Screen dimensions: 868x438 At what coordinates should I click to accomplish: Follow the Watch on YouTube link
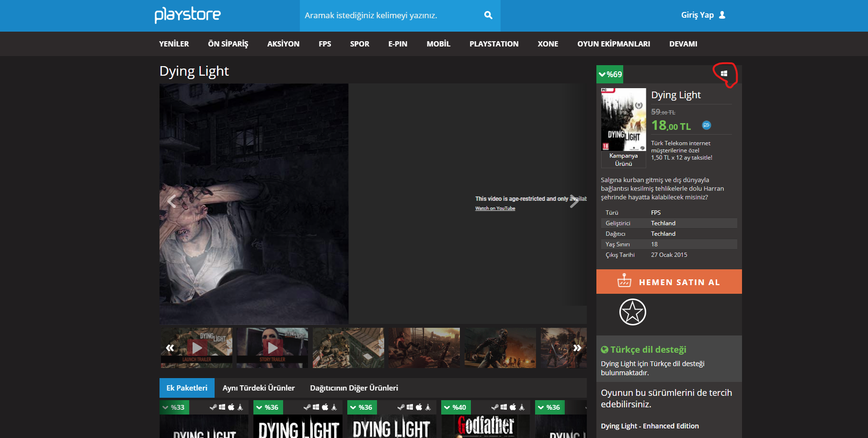pos(495,208)
